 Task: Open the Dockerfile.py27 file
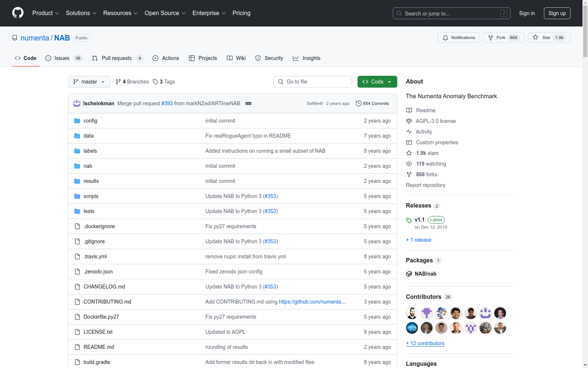coord(101,317)
